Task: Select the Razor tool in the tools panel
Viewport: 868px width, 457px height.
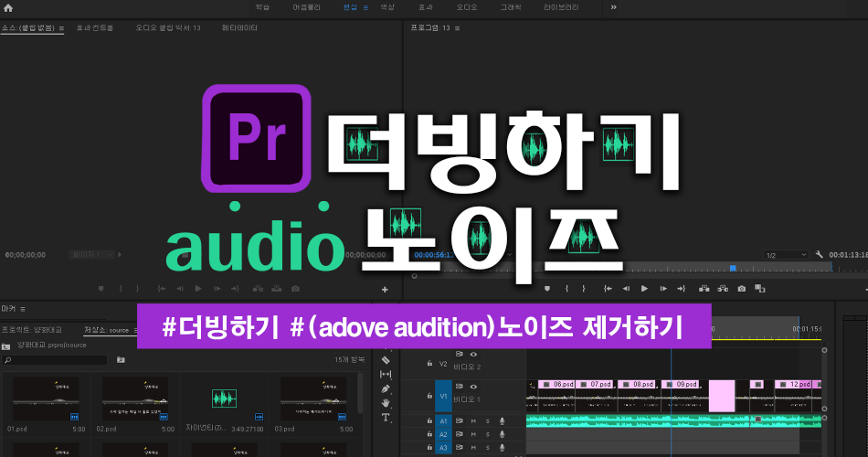Action: (386, 360)
